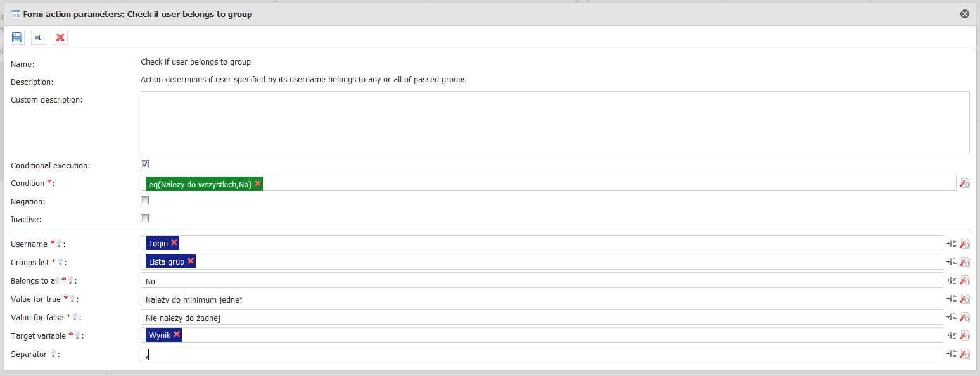Uncheck the Conditional execution checkbox
The image size is (980, 376).
[145, 165]
